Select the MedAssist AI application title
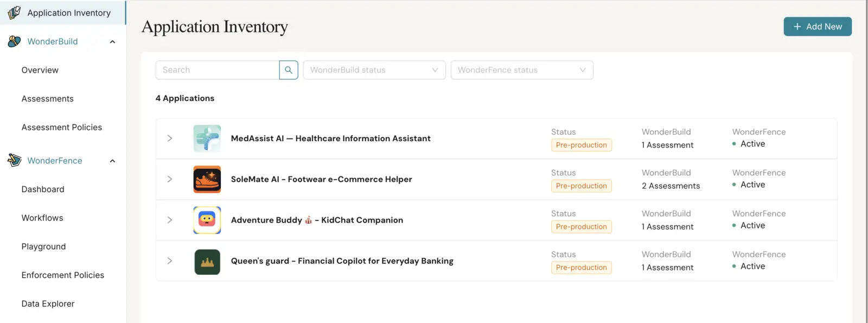Viewport: 868px width, 323px height. tap(331, 138)
